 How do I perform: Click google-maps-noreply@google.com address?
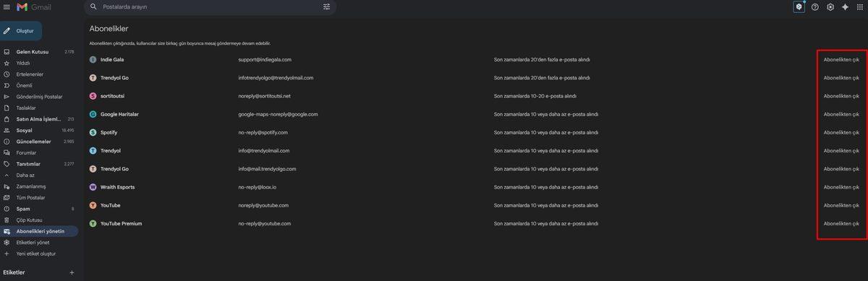[278, 114]
